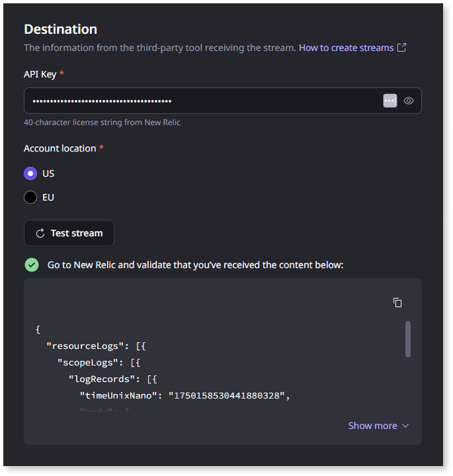Reveal the API key with the eye icon
Image resolution: width=453 pixels, height=476 pixels.
[409, 101]
